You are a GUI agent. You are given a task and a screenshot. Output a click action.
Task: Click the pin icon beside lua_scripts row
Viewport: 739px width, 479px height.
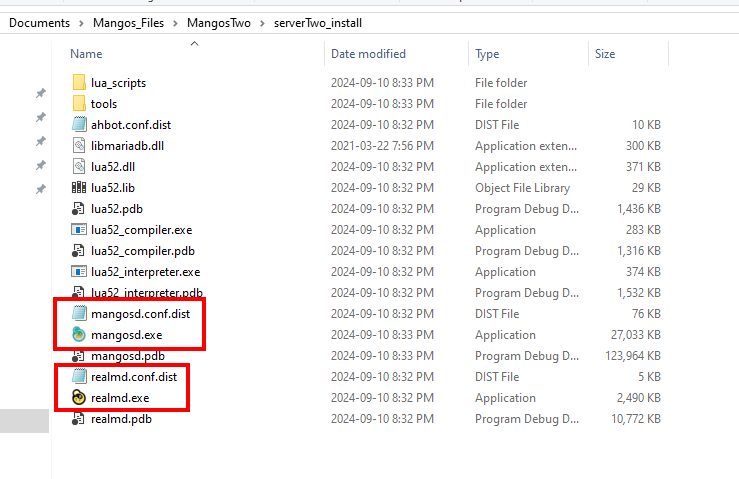[41, 93]
